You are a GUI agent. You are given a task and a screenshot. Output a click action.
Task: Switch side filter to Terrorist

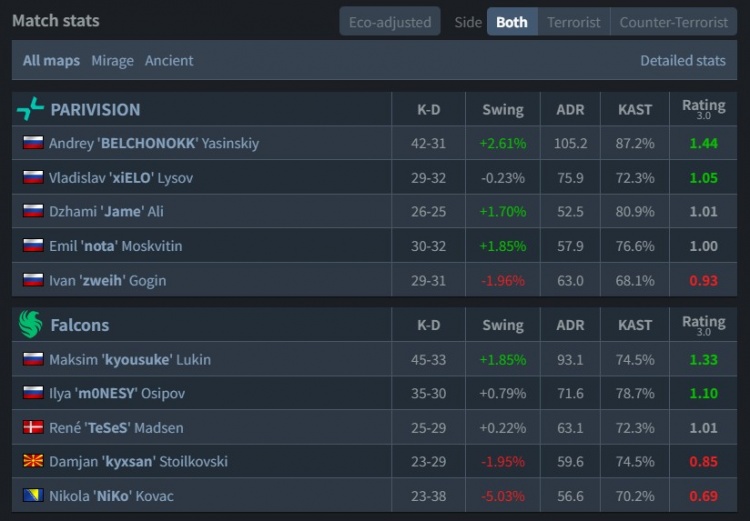574,22
